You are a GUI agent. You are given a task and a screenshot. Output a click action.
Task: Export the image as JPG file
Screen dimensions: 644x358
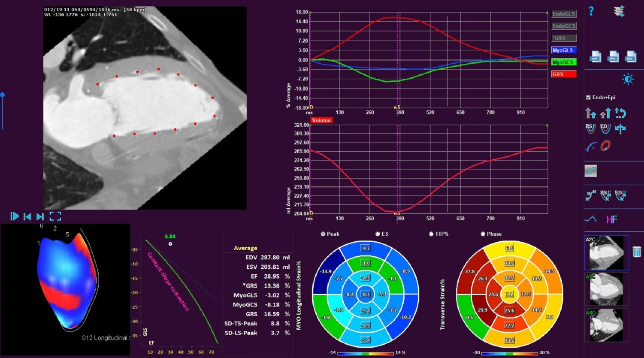pos(613,57)
